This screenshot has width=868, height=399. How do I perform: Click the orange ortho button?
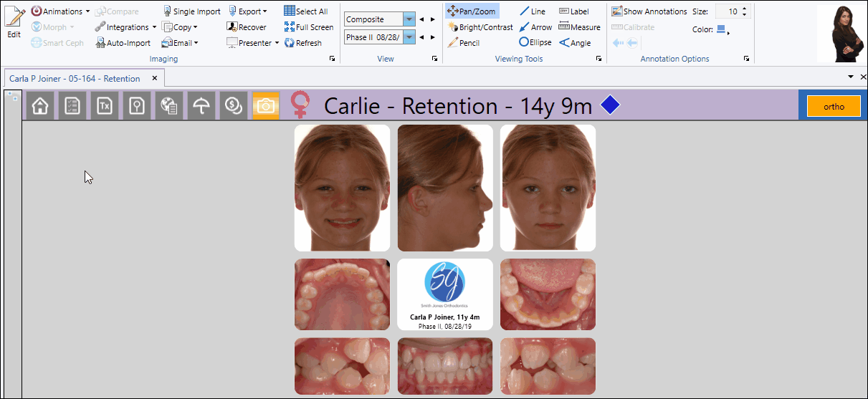pyautogui.click(x=834, y=106)
